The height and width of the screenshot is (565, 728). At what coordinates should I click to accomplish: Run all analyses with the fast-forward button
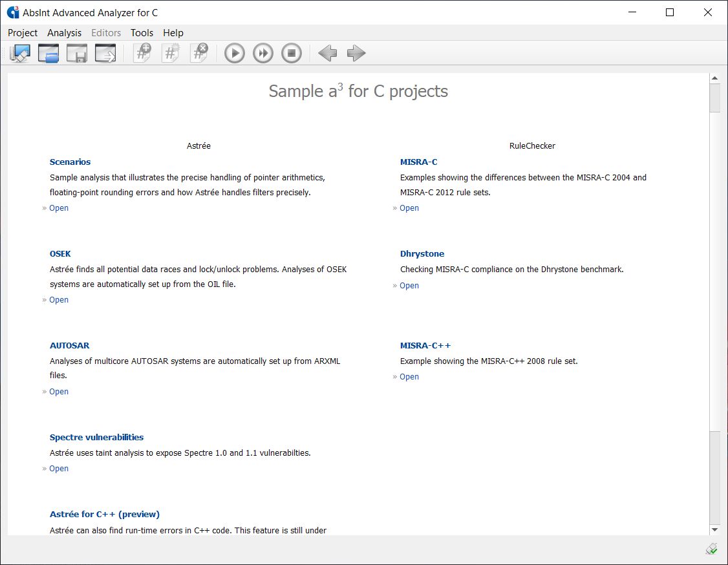(x=263, y=53)
